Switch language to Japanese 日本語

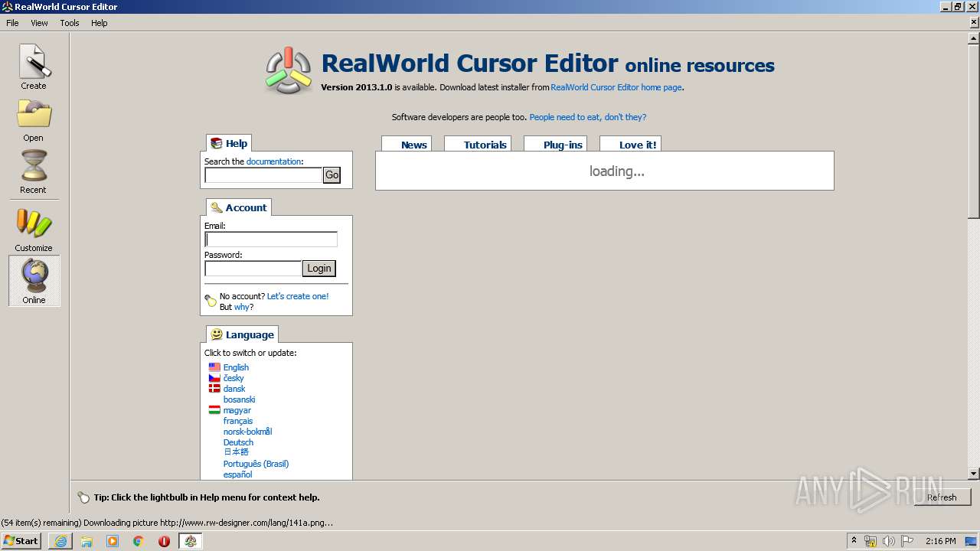click(236, 452)
